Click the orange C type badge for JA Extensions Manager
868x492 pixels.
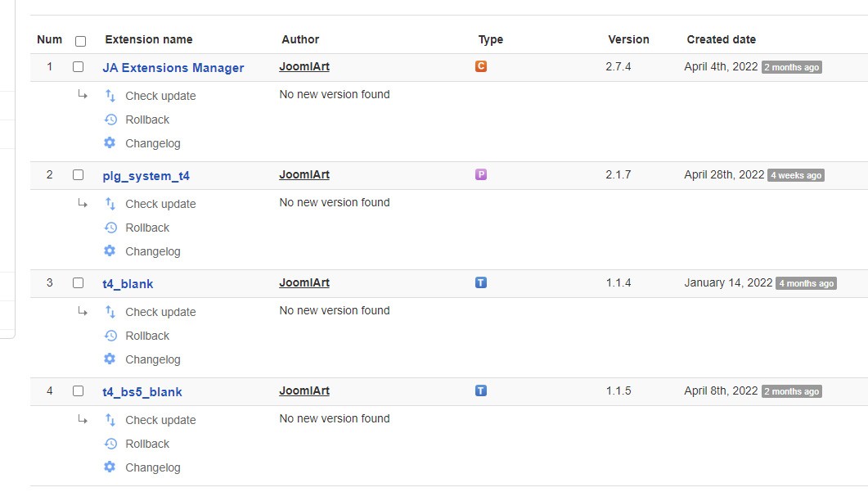click(x=481, y=66)
